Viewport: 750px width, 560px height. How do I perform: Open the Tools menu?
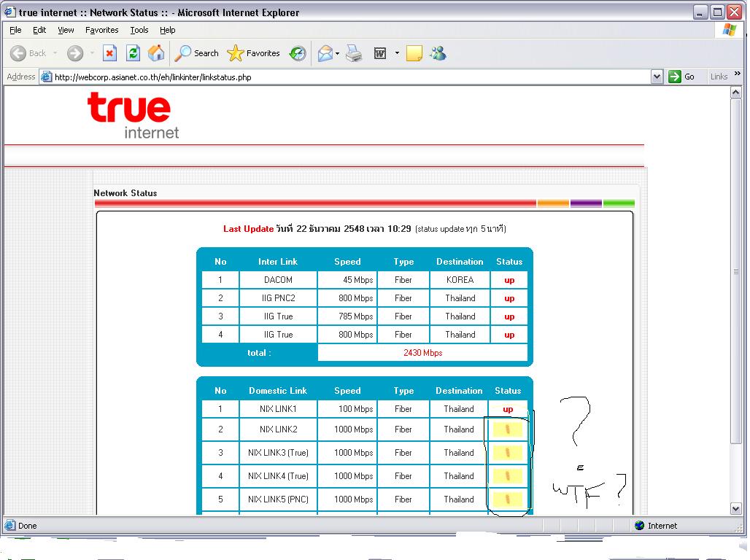tap(139, 30)
